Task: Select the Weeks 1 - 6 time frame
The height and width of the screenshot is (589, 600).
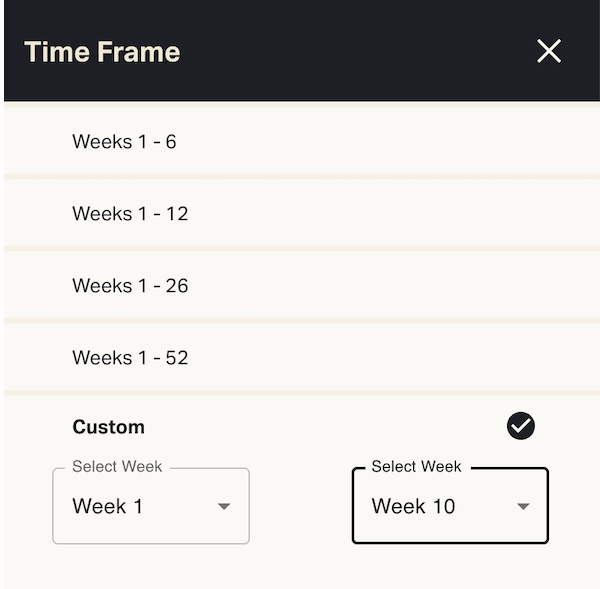Action: [124, 141]
